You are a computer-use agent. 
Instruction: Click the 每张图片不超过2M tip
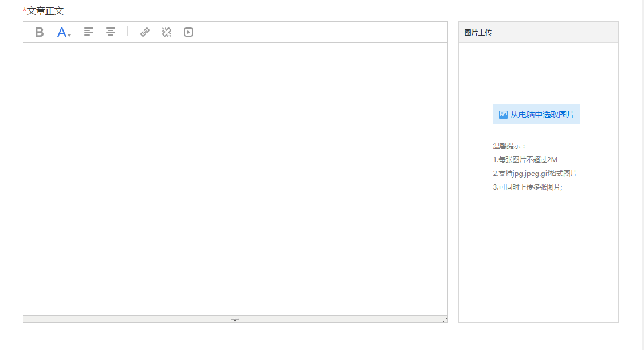tap(525, 160)
